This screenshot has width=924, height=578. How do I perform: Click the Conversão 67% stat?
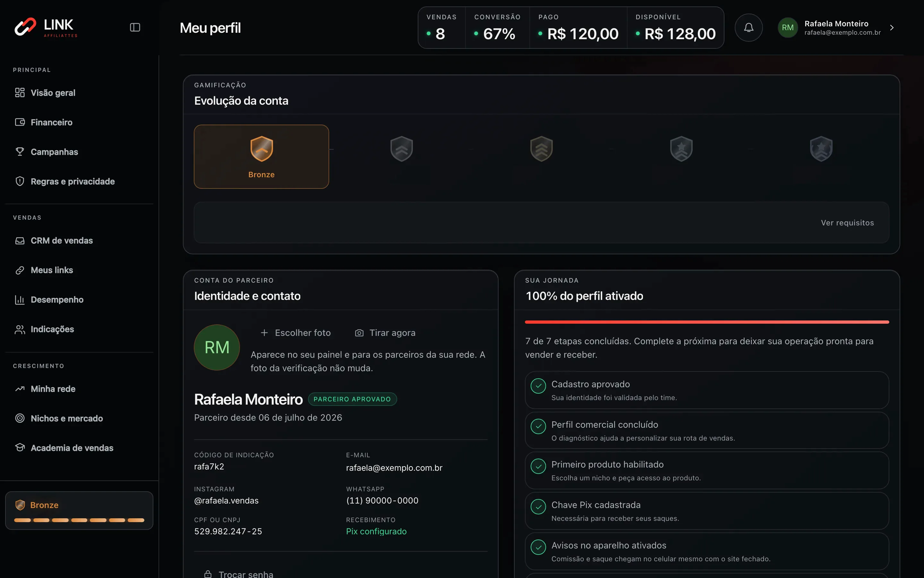pyautogui.click(x=497, y=28)
